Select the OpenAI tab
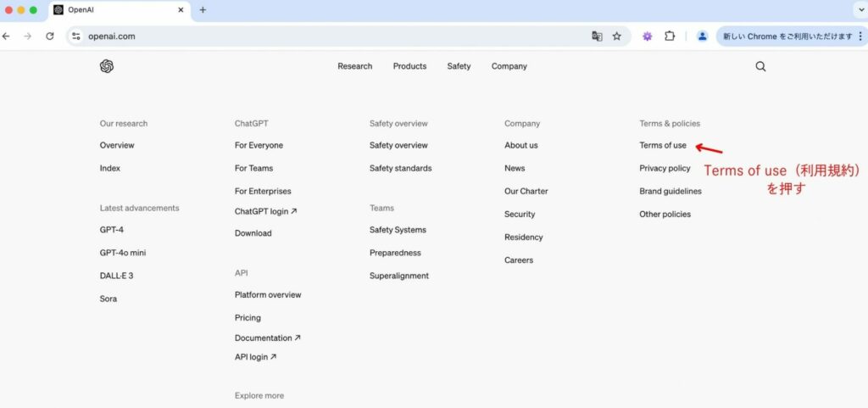The height and width of the screenshot is (408, 868). (x=119, y=10)
